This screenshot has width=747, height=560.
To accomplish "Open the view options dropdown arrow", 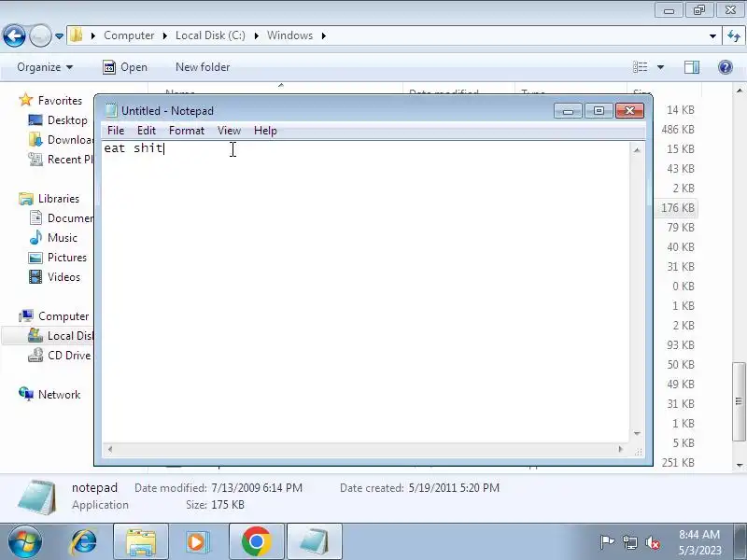I will click(x=661, y=67).
